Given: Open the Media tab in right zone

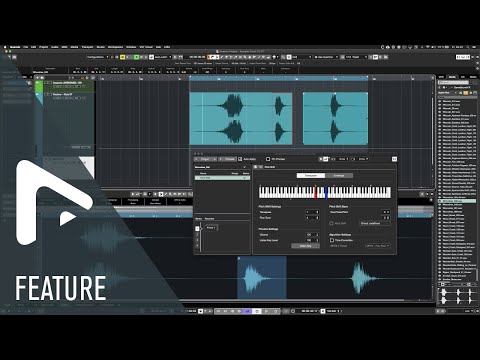Looking at the screenshot, I should (x=452, y=77).
